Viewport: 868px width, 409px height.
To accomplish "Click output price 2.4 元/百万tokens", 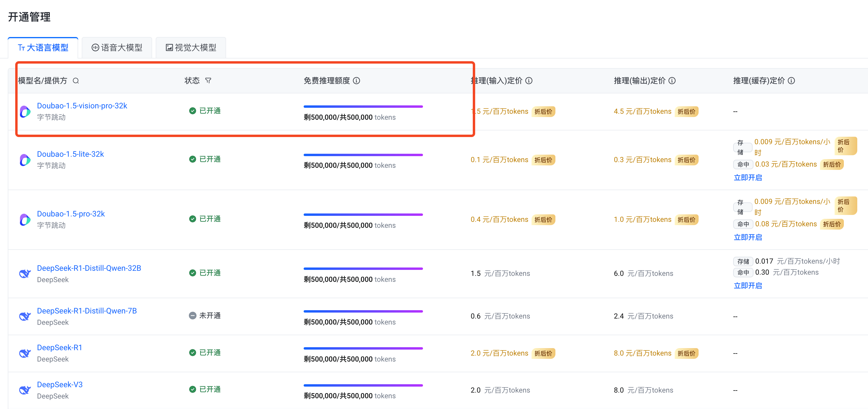I will [x=643, y=316].
